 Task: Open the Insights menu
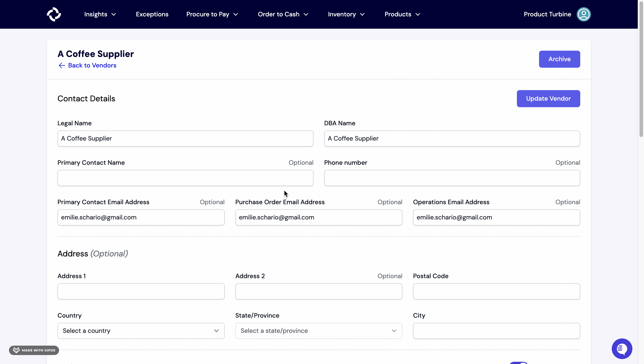pos(100,14)
